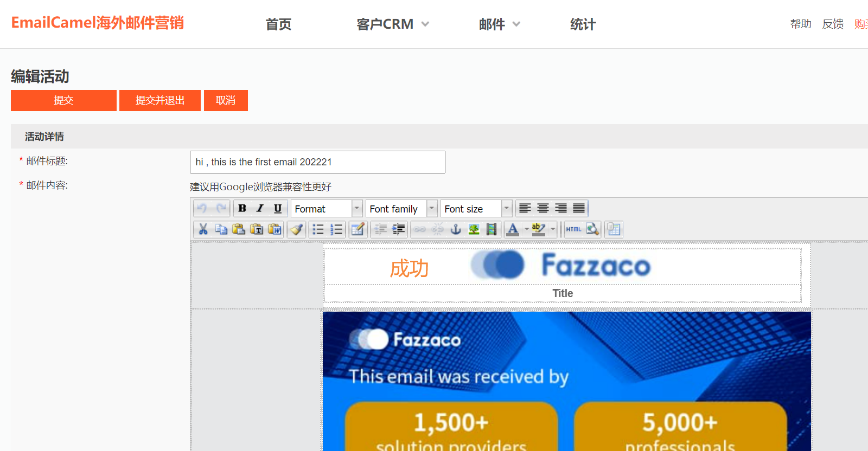Open the HTML source editor
The width and height of the screenshot is (868, 451).
point(573,229)
